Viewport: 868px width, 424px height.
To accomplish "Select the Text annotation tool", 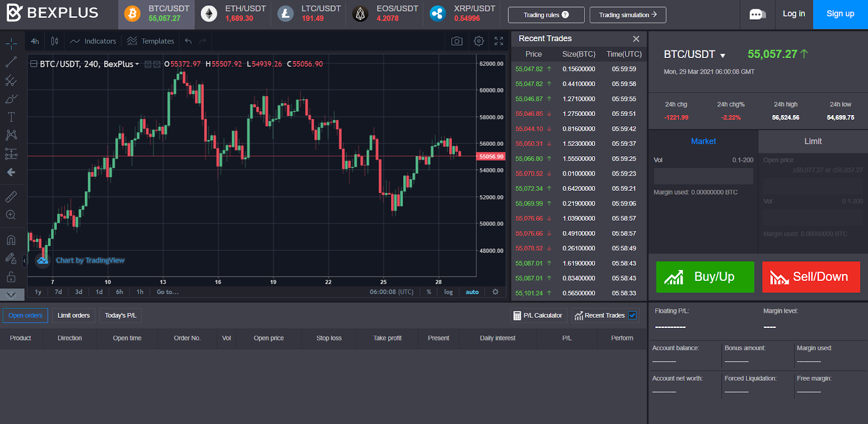I will coord(11,117).
